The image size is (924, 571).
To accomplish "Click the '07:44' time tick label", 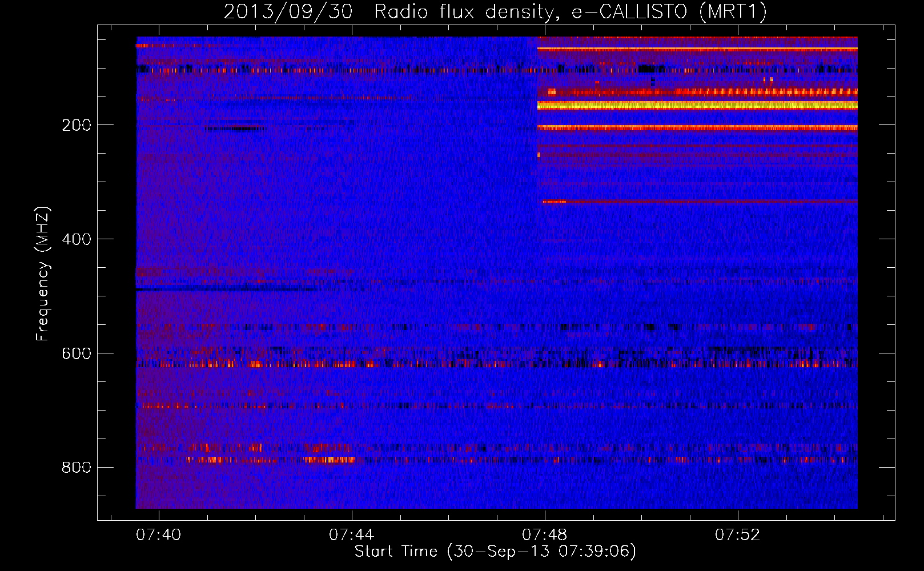I will coord(352,534).
